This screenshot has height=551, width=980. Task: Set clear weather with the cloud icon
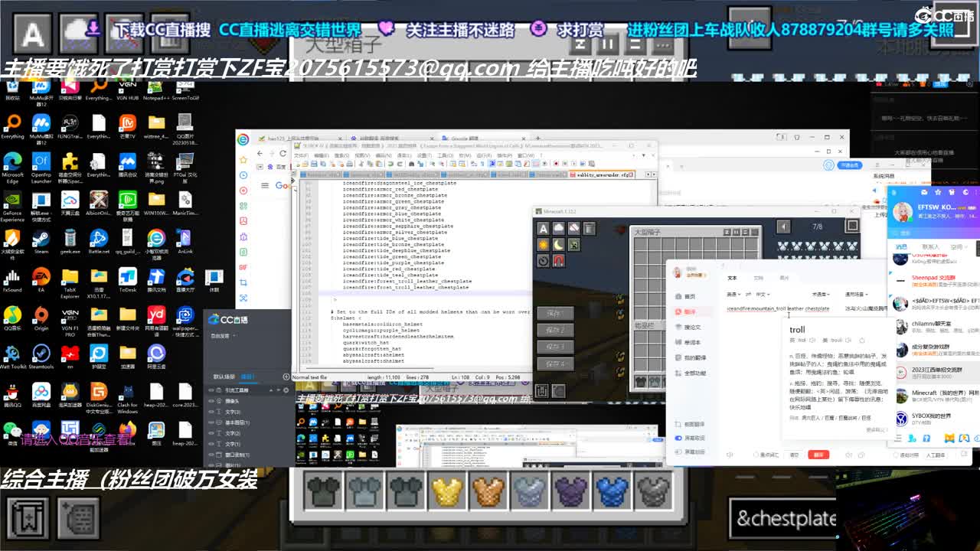pyautogui.click(x=558, y=228)
